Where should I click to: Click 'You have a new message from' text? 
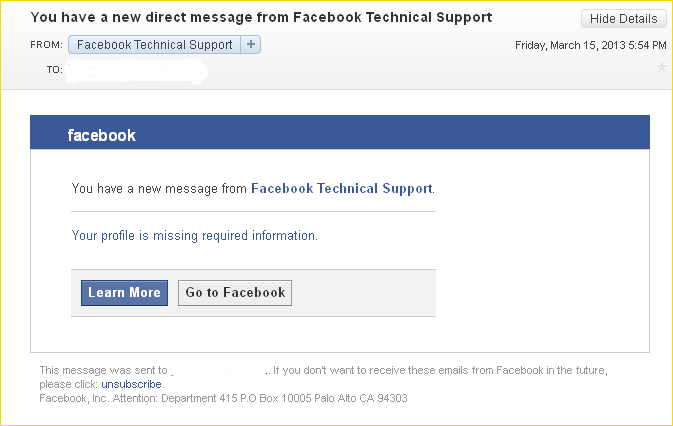(x=159, y=189)
